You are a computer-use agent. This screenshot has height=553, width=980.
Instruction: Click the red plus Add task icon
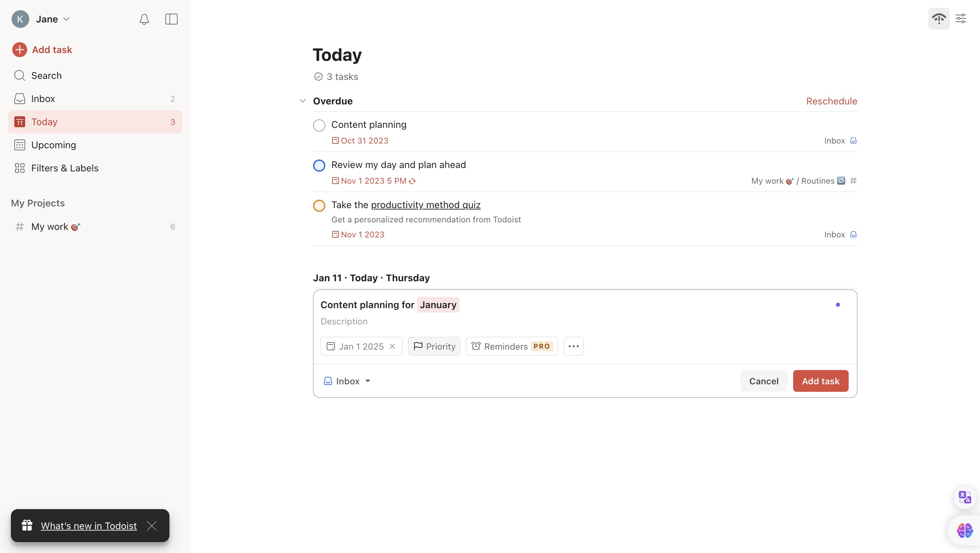pyautogui.click(x=19, y=49)
